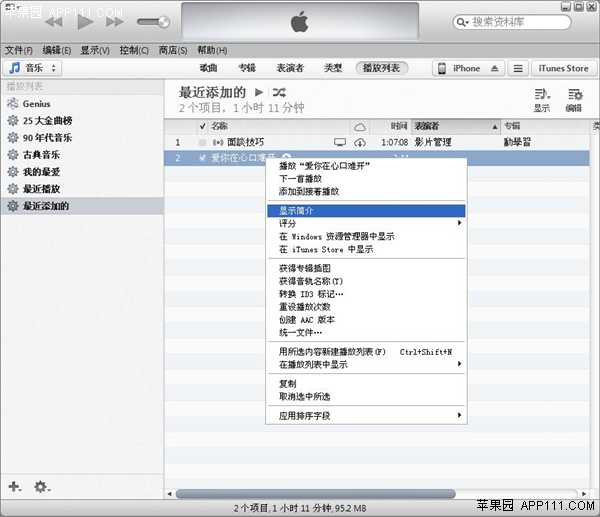
Task: Open the 音乐 library dropdown
Action: (x=33, y=68)
